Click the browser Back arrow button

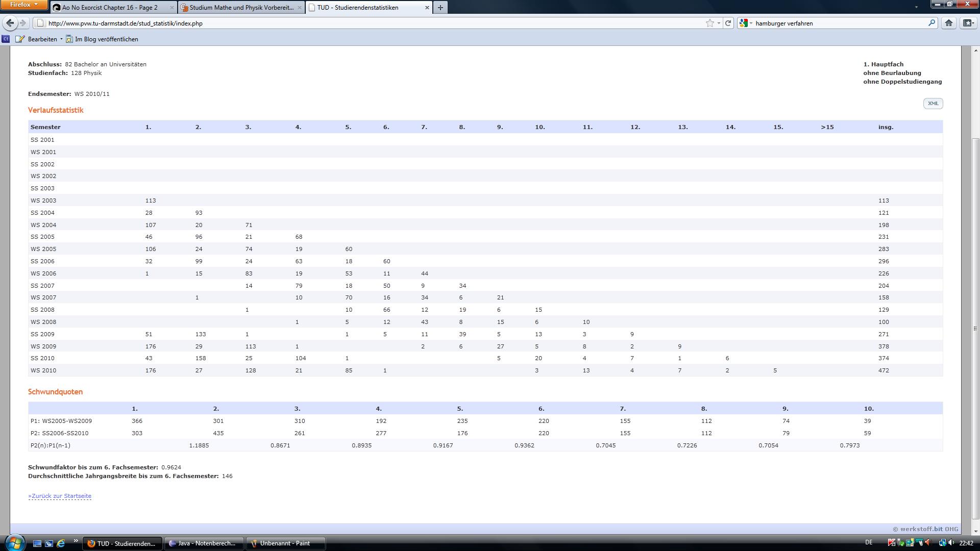10,23
